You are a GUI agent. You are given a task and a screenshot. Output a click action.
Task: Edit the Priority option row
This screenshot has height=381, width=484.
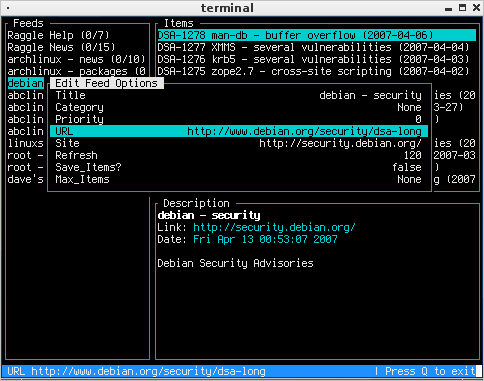239,119
